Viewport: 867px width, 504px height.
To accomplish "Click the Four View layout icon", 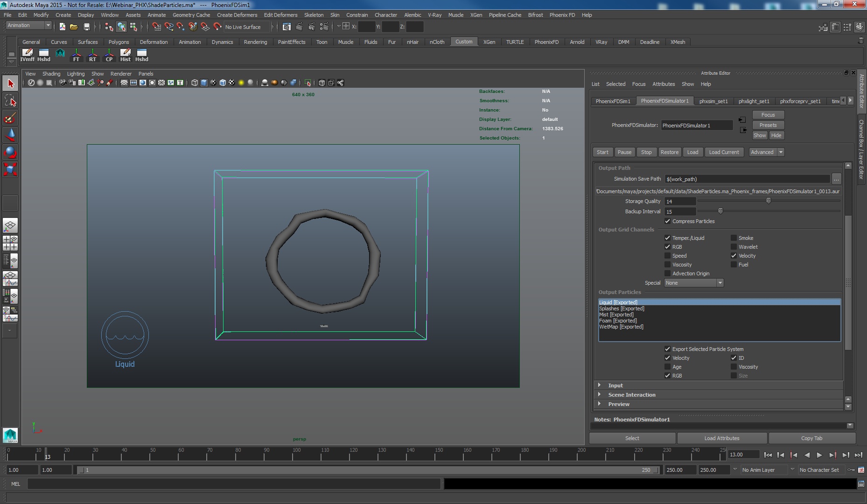I will (x=10, y=243).
